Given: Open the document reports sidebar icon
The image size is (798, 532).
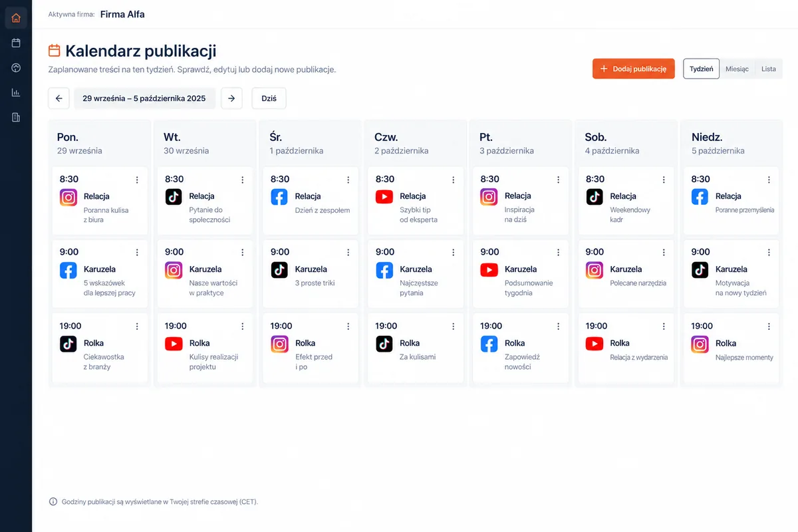Looking at the screenshot, I should (16, 118).
